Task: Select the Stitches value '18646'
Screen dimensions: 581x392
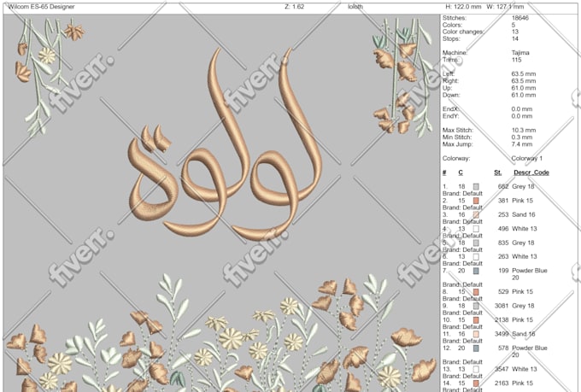Action: [520, 18]
